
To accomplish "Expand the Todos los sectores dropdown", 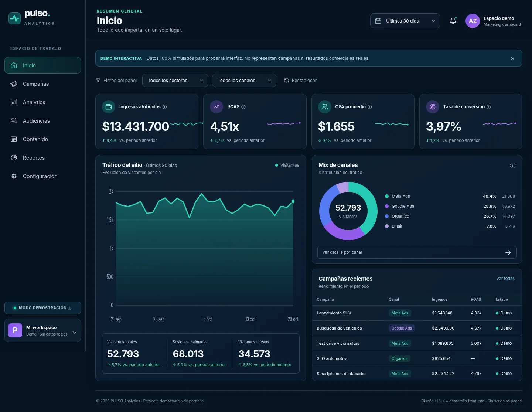I will pyautogui.click(x=175, y=81).
